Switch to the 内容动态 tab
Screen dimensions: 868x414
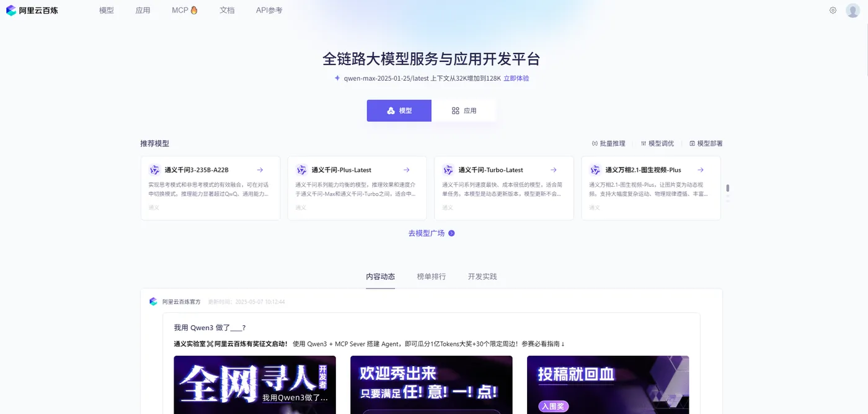pos(381,276)
